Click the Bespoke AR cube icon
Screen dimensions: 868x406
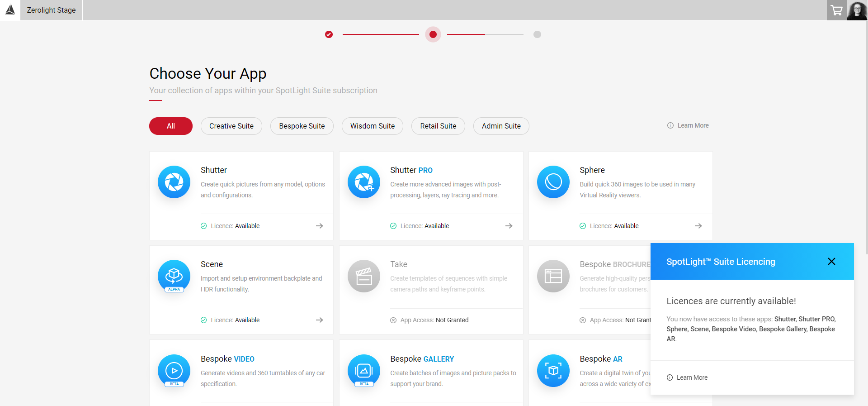click(553, 371)
